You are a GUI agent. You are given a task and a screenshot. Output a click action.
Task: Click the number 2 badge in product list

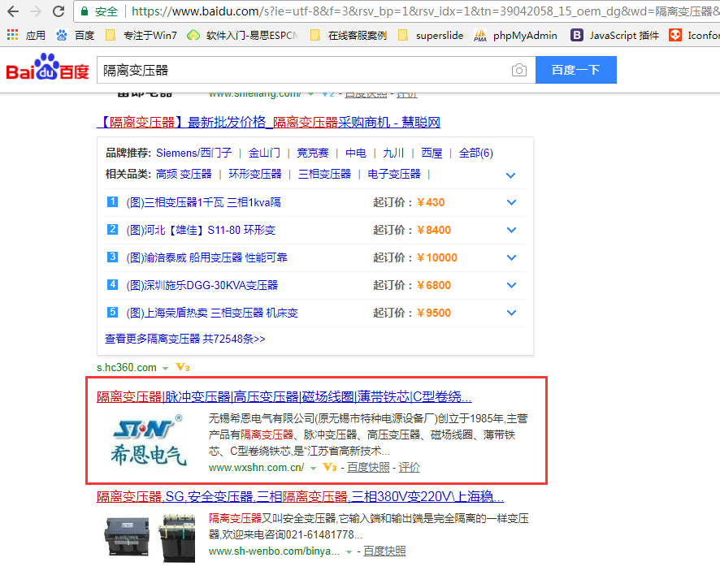[112, 229]
